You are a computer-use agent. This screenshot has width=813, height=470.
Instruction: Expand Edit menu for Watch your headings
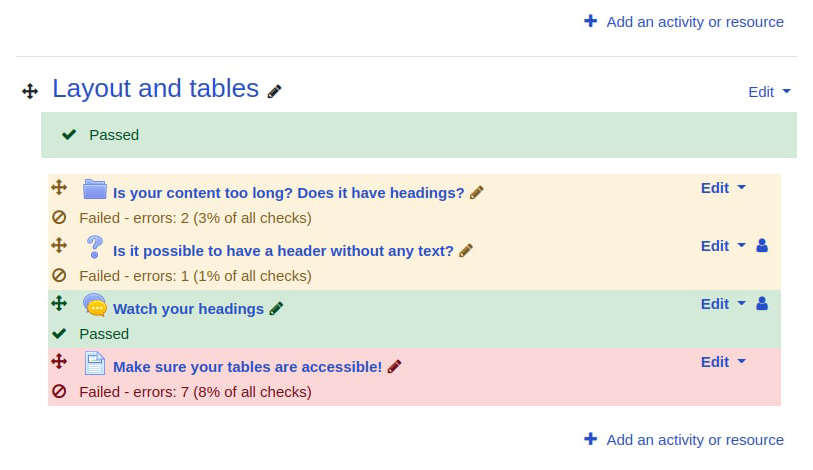(x=723, y=304)
